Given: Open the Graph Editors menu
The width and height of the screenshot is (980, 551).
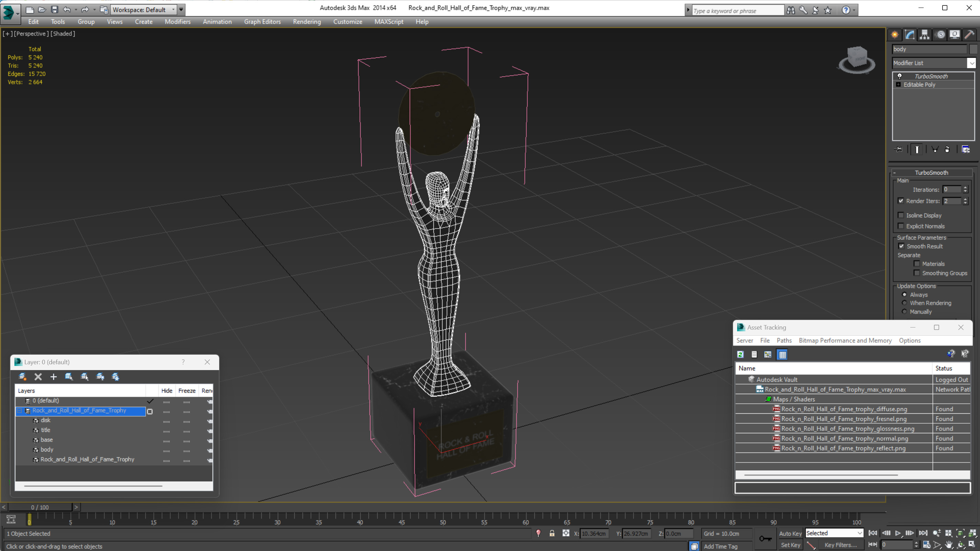Looking at the screenshot, I should (x=262, y=22).
